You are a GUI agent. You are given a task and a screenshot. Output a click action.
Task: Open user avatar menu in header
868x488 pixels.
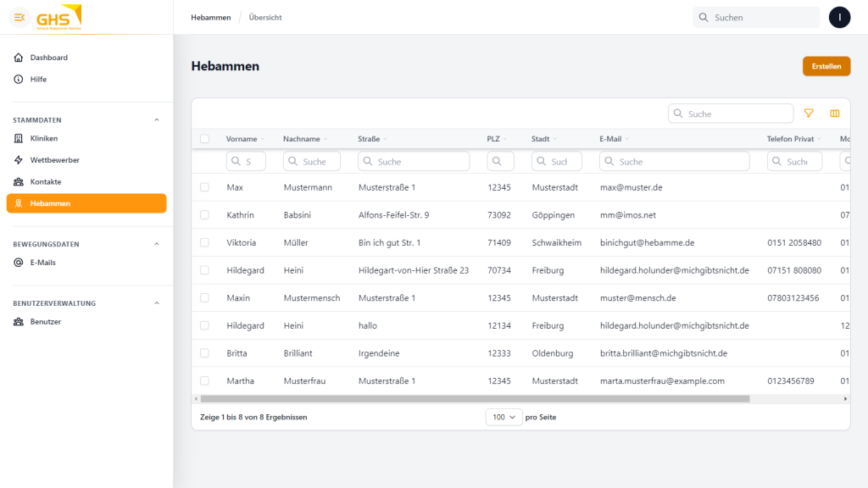click(x=839, y=17)
